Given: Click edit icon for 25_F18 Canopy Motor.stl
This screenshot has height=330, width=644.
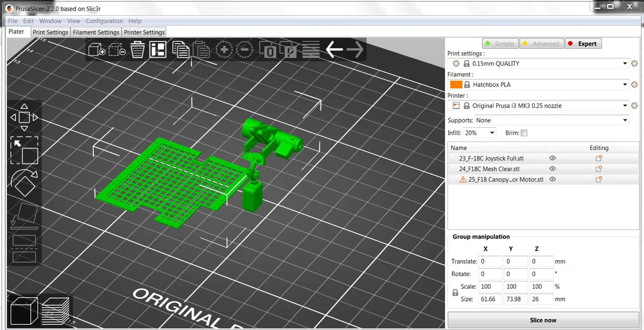Looking at the screenshot, I should tap(599, 180).
